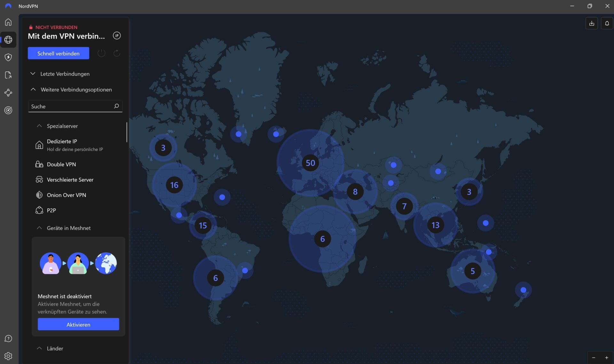Click the Iceland server dot
The width and height of the screenshot is (614, 364).
pos(276,134)
